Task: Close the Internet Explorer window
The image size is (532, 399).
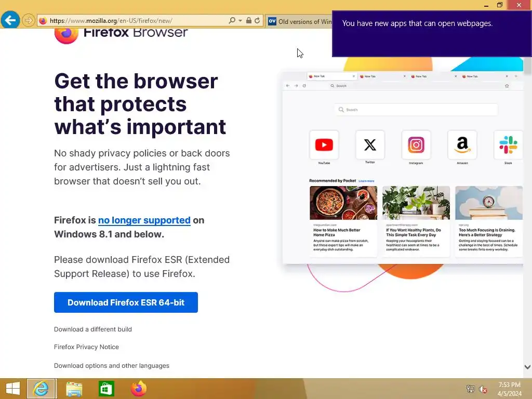Action: coord(519,5)
